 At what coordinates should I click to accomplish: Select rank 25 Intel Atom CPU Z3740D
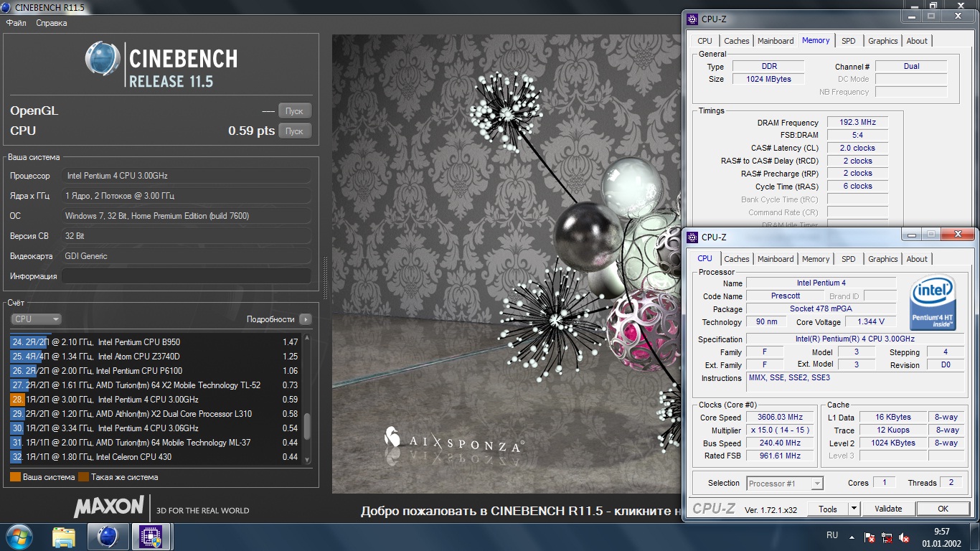[x=156, y=357]
